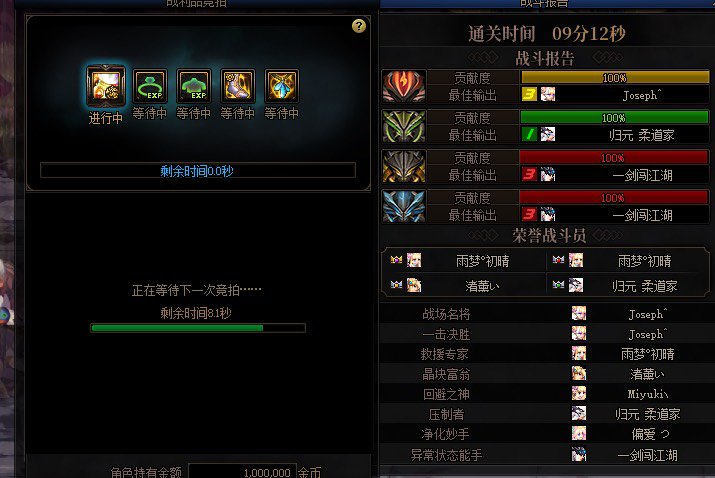Click the avatar beside 渚蕸い in 晶块富翁 row
This screenshot has width=715, height=478.
tap(579, 373)
